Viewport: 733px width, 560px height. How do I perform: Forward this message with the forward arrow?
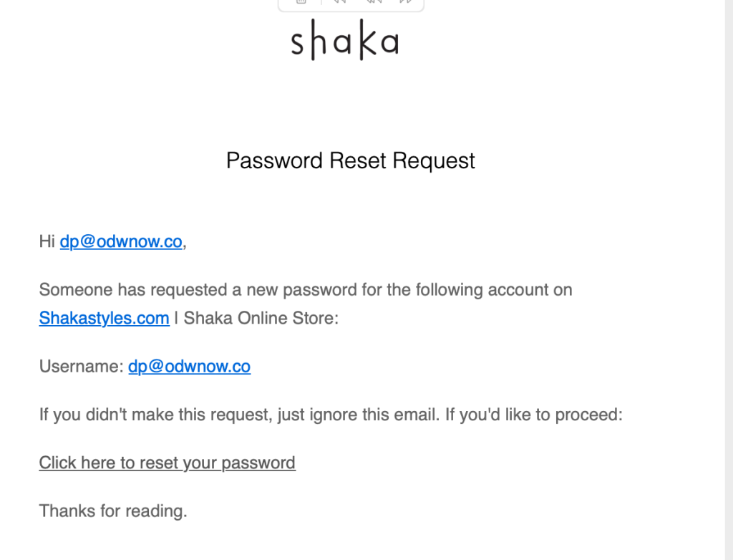(x=406, y=2)
